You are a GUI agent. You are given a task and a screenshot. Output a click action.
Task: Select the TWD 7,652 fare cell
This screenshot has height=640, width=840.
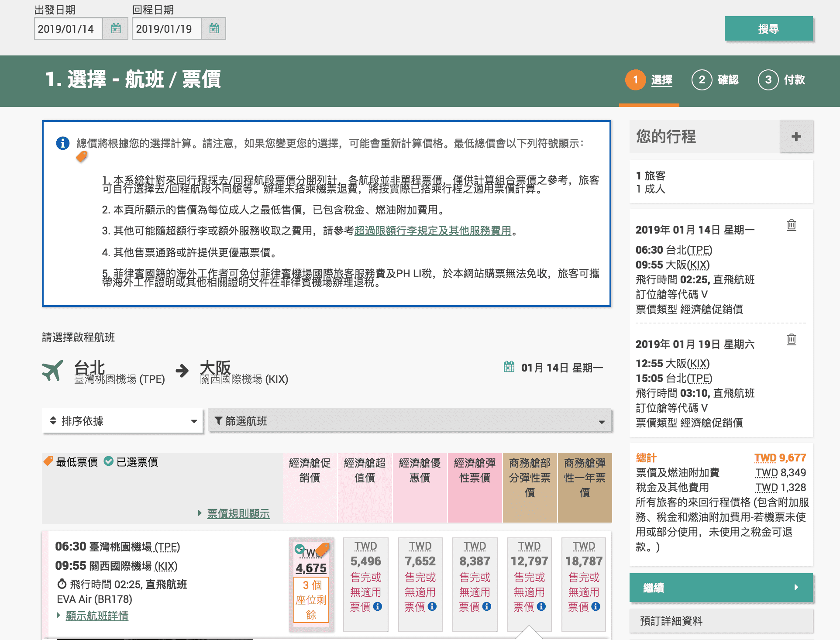[420, 584]
